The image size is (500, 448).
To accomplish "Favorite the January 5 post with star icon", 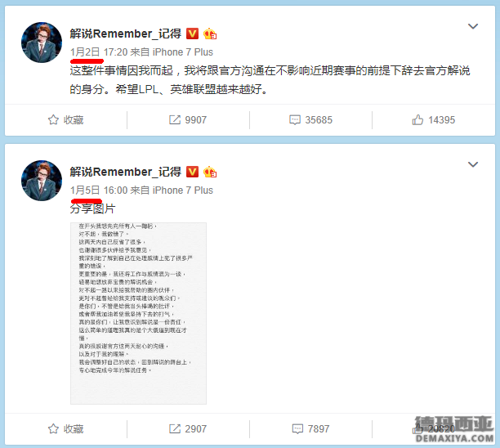I will (x=65, y=429).
